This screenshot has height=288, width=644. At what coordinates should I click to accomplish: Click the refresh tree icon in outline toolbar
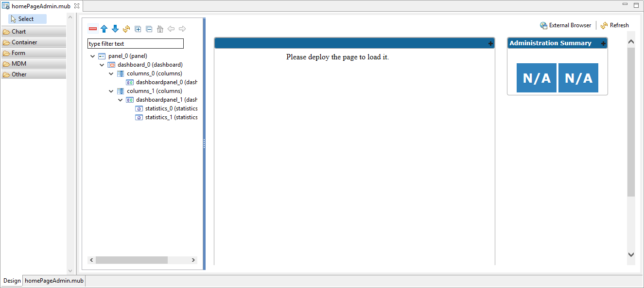(126, 29)
